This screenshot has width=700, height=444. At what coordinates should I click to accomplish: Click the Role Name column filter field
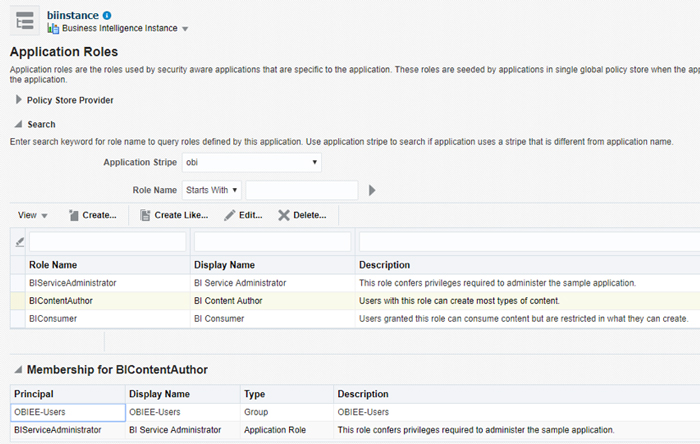click(x=108, y=242)
